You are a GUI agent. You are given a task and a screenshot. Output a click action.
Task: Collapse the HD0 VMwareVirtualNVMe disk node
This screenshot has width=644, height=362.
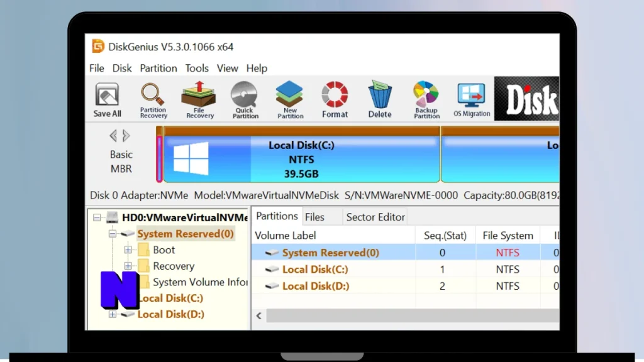97,217
